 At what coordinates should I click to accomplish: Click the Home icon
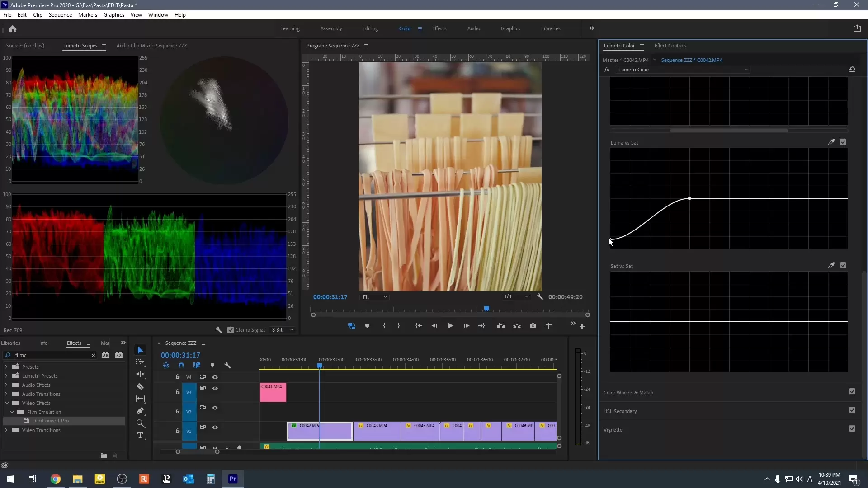point(13,29)
